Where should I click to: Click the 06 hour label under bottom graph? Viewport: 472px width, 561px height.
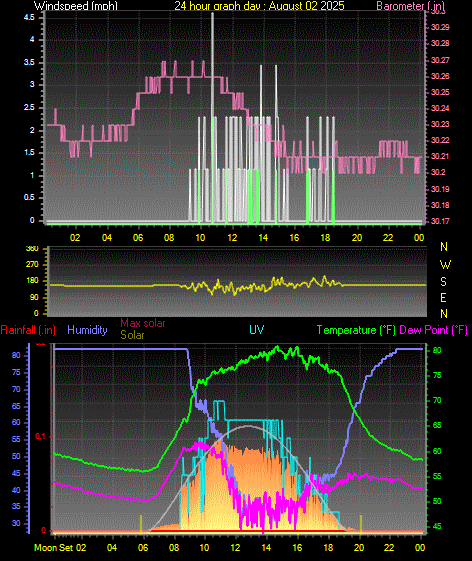pyautogui.click(x=143, y=548)
